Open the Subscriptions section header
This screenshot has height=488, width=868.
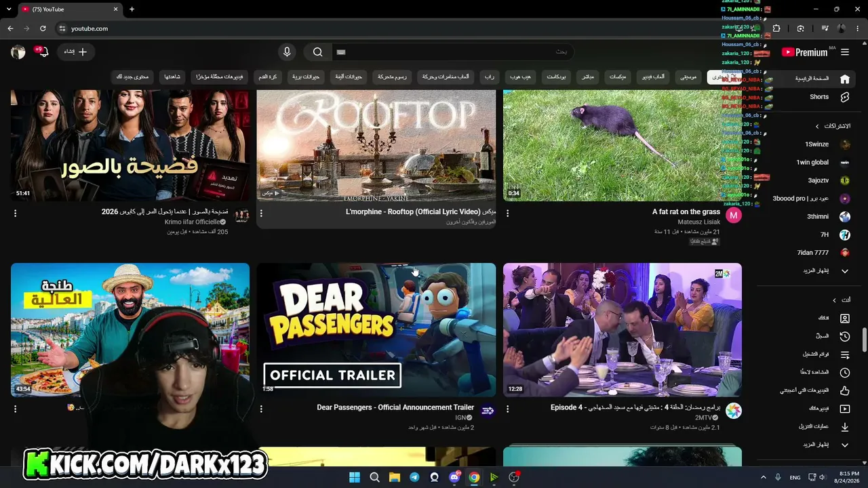833,126
